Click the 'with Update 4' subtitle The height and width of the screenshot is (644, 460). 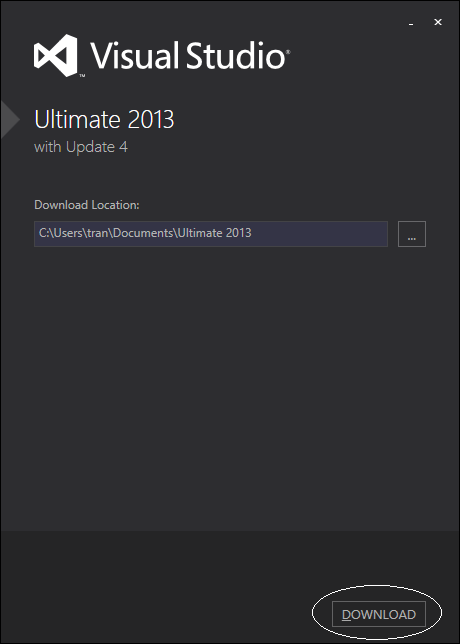(81, 147)
